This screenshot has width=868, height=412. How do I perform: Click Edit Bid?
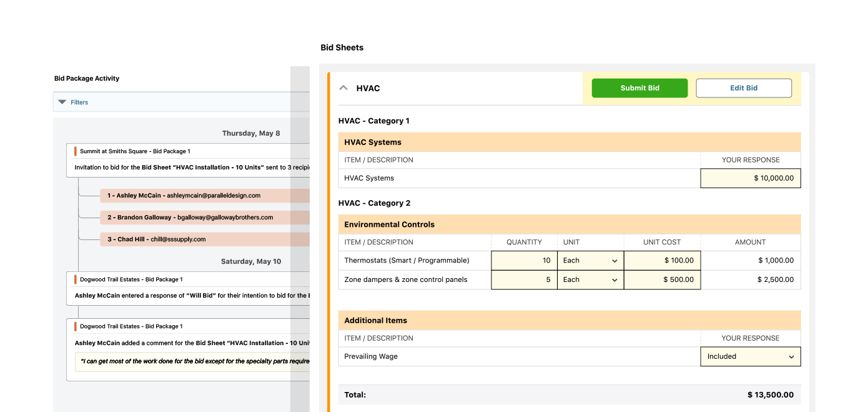(x=743, y=88)
